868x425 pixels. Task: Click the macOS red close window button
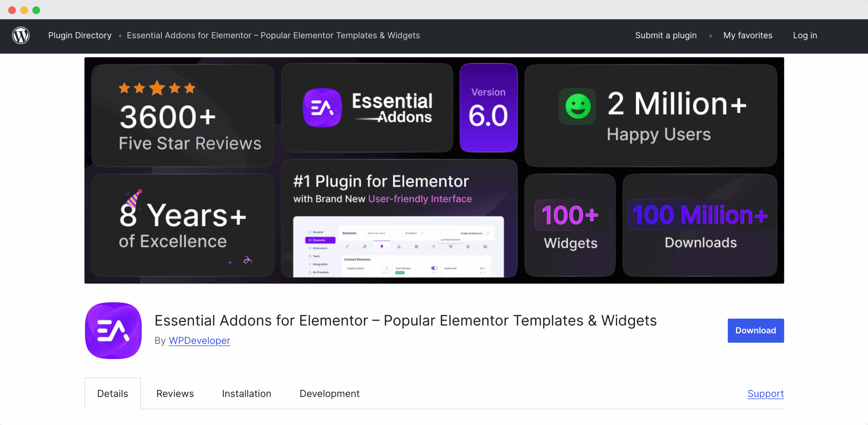(12, 10)
